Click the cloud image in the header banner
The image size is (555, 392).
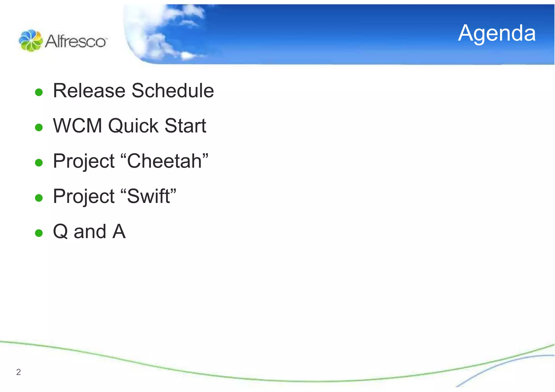coord(165,32)
